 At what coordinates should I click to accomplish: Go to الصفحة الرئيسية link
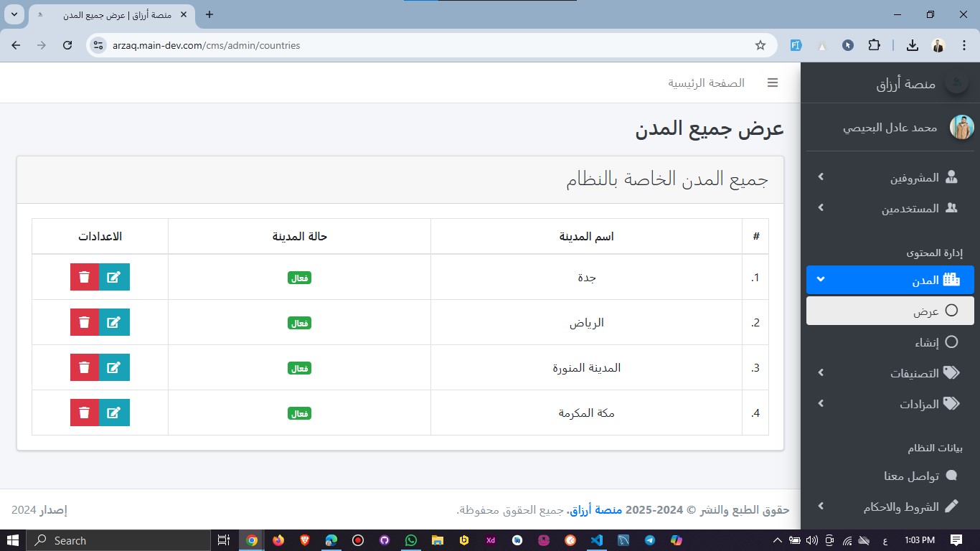coord(706,83)
